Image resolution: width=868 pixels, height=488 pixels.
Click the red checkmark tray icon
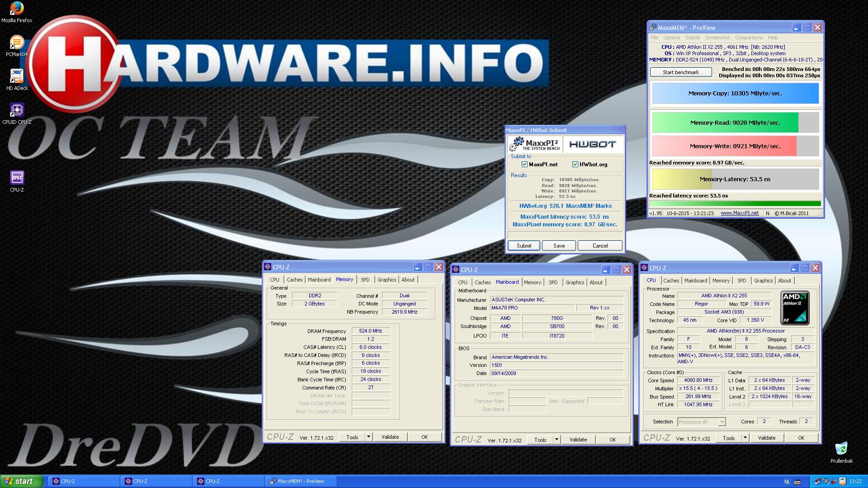click(x=834, y=481)
